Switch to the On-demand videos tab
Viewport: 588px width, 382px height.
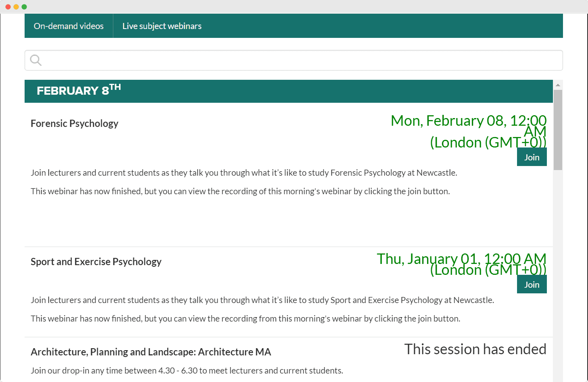point(69,26)
